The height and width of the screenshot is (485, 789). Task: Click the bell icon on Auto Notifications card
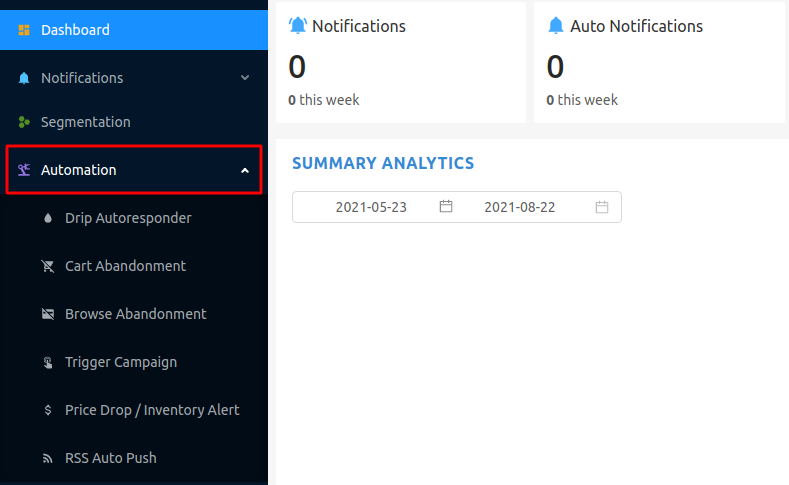556,25
